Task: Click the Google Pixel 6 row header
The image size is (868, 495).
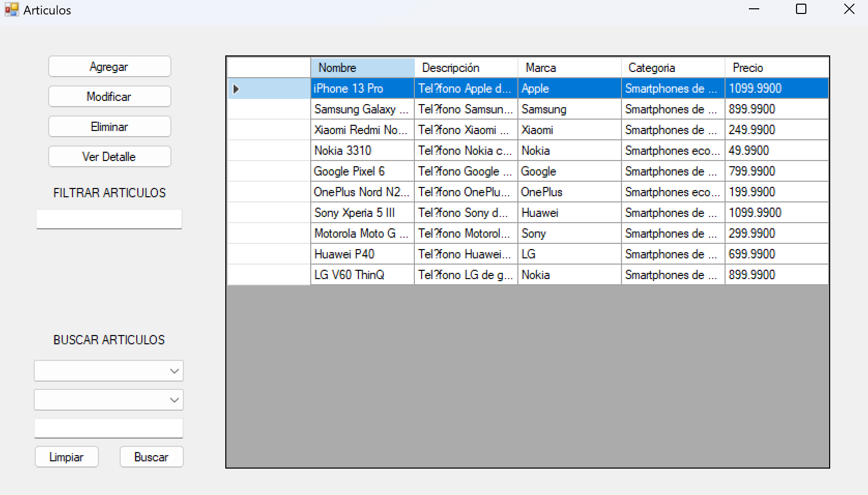Action: point(269,171)
